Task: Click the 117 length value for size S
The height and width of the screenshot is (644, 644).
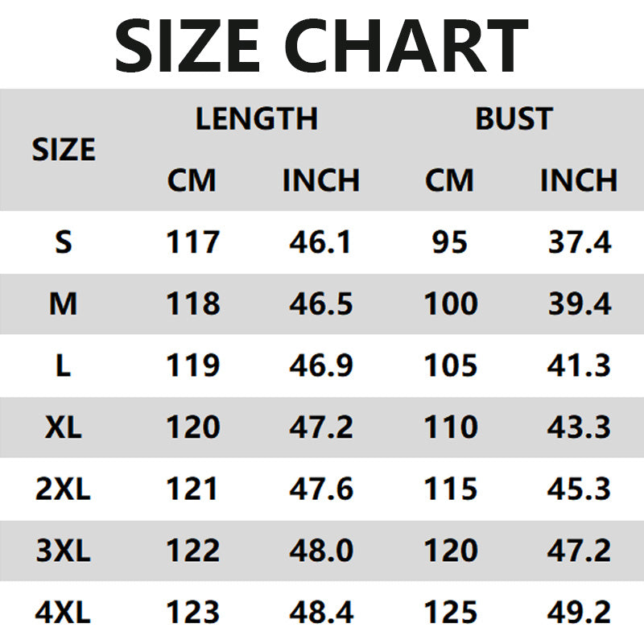Action: (192, 242)
